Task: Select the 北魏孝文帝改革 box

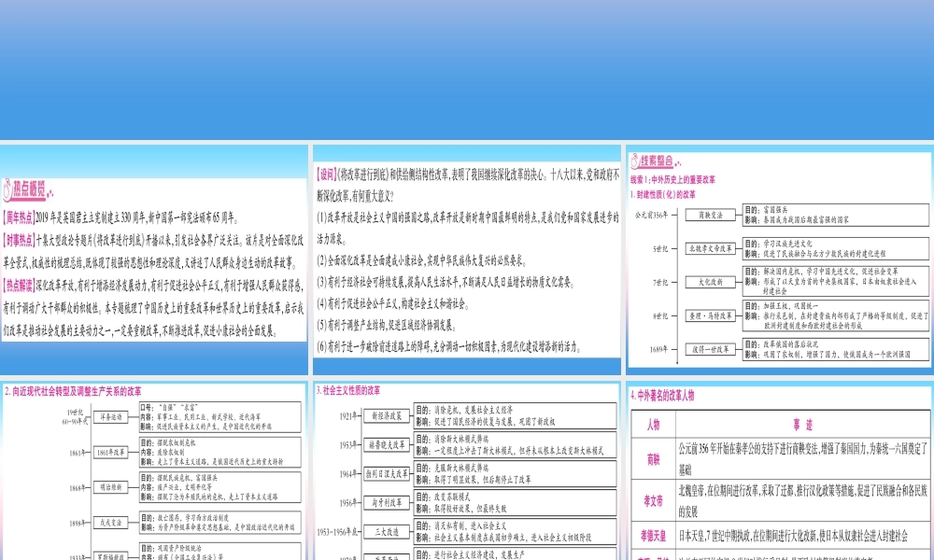Action: pyautogui.click(x=710, y=249)
